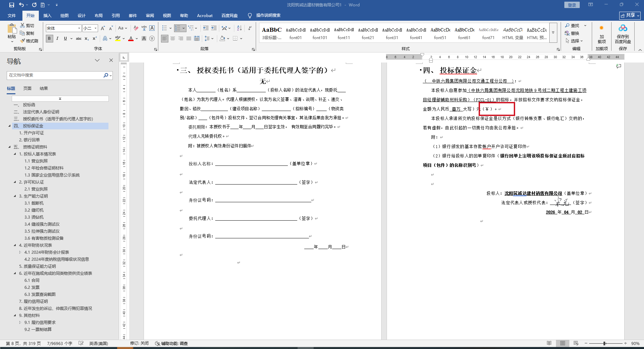Open the Change Case (Aa) dropdown

pos(123,28)
